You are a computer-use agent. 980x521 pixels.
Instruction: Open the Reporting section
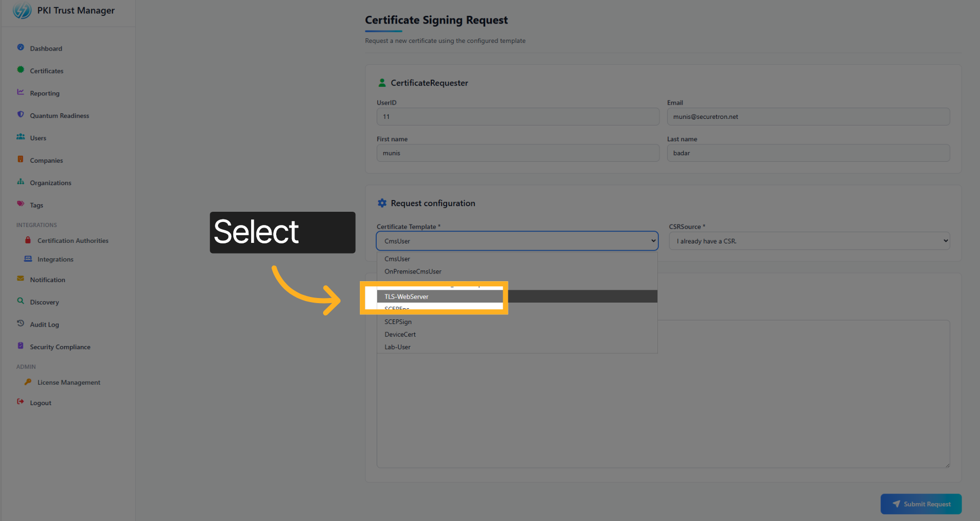44,93
